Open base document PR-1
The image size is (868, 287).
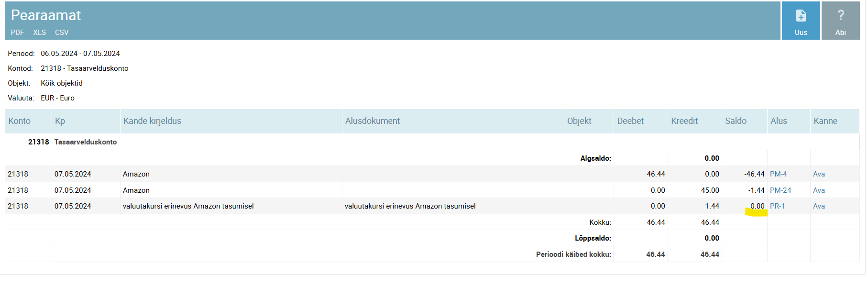[777, 206]
